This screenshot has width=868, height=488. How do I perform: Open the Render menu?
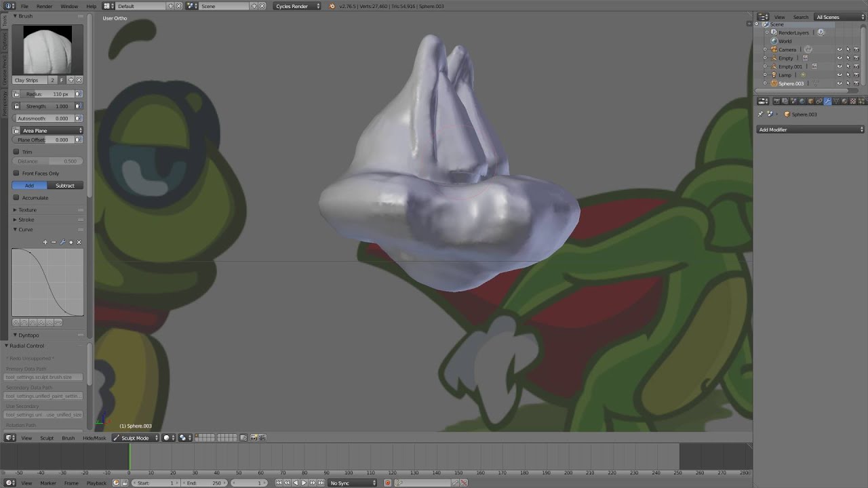44,6
